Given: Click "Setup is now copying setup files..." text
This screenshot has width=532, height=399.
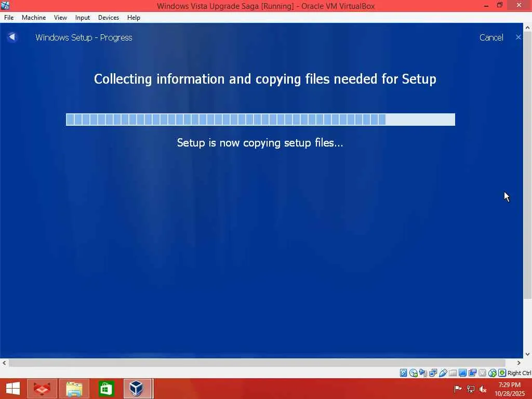Looking at the screenshot, I should pos(260,143).
